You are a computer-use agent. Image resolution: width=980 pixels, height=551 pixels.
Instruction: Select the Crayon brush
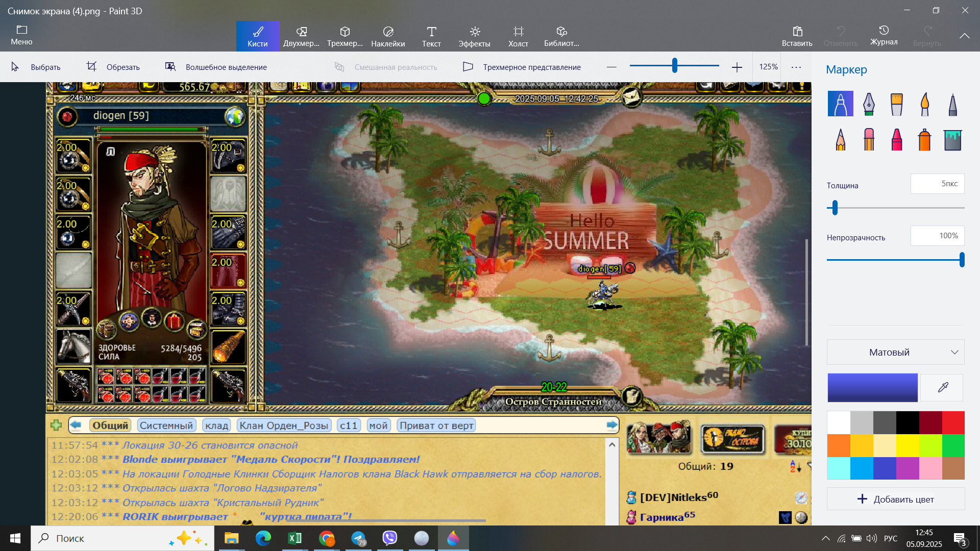coord(896,139)
